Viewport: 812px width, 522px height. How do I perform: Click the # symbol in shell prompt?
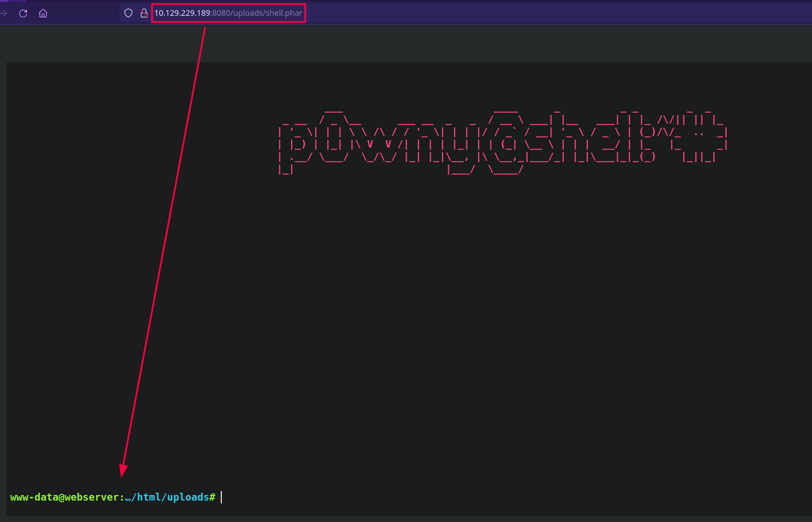click(x=212, y=497)
